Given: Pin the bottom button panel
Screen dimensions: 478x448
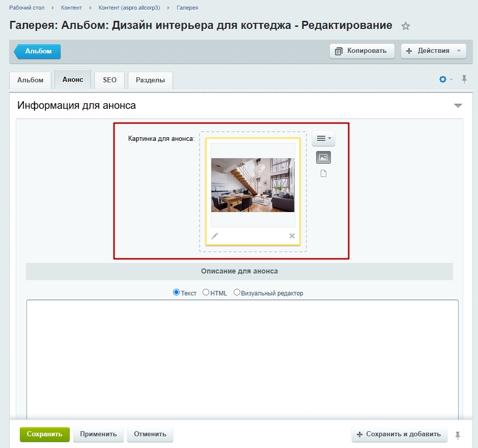Looking at the screenshot, I should (x=458, y=435).
